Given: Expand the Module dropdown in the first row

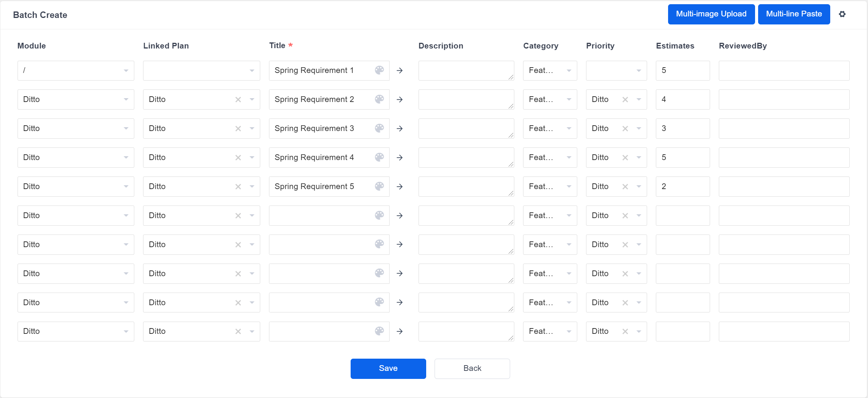Looking at the screenshot, I should click(76, 71).
